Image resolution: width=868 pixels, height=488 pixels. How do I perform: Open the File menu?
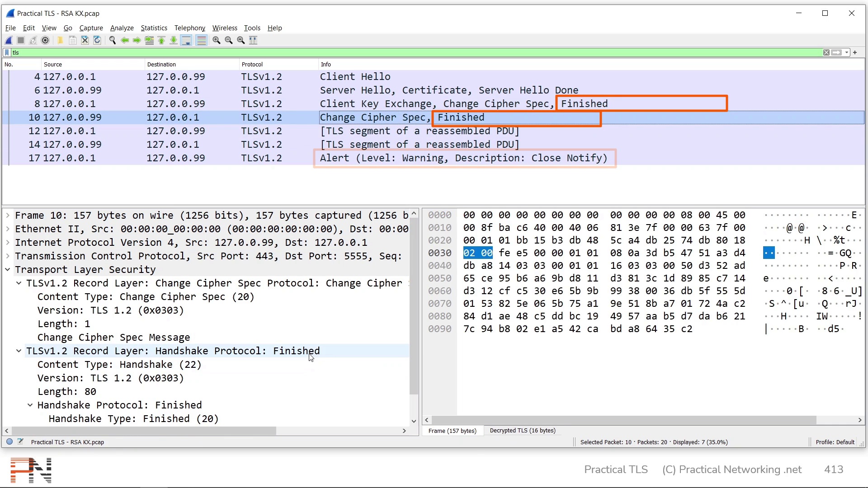coord(10,28)
